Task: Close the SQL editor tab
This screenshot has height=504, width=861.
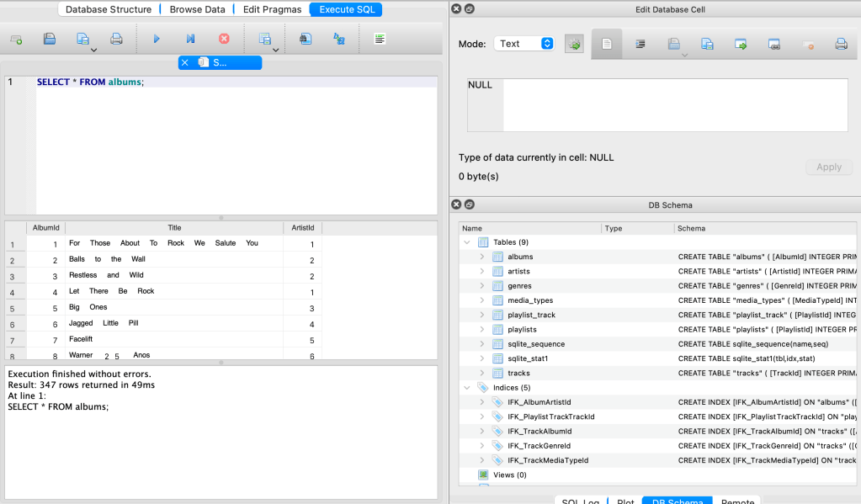Action: (x=185, y=62)
